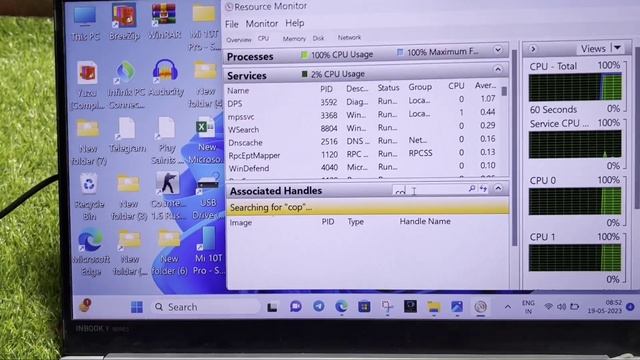640x360 pixels.
Task: Switch to the Overview tab
Action: [239, 40]
